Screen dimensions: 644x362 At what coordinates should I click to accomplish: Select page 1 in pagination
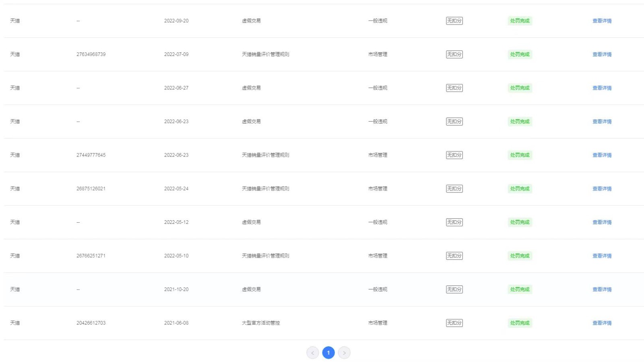coord(328,353)
